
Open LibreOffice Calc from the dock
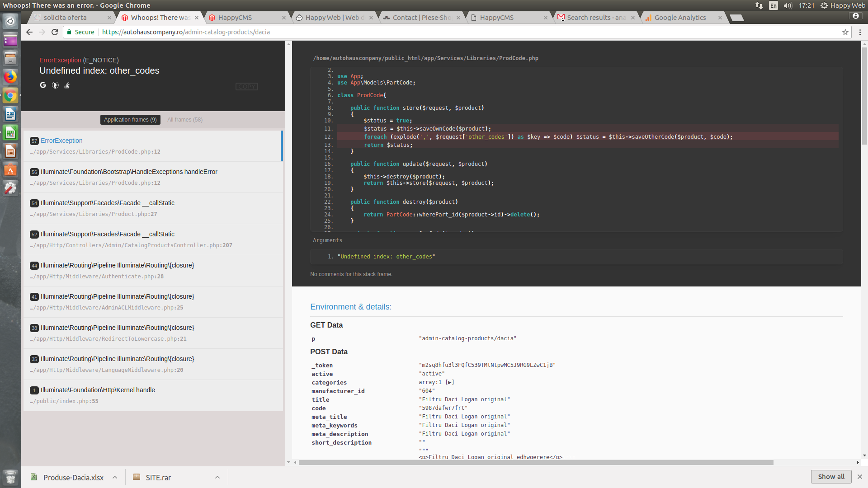10,133
